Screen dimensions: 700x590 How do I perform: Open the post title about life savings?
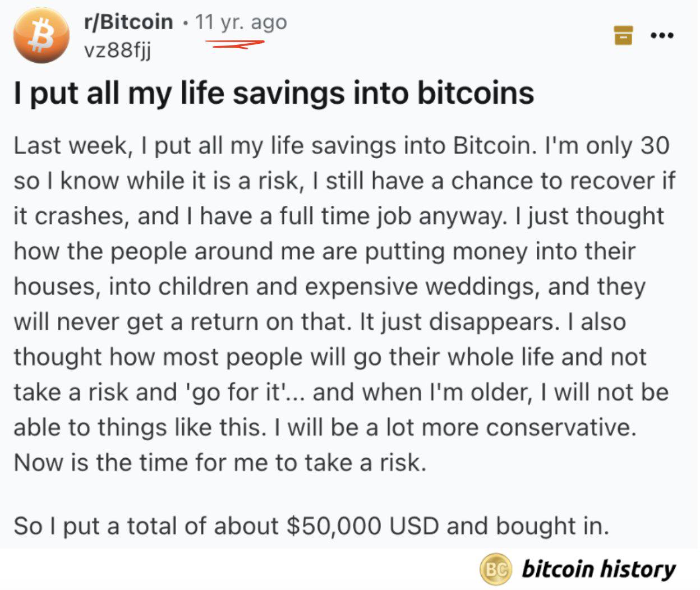pyautogui.click(x=274, y=93)
